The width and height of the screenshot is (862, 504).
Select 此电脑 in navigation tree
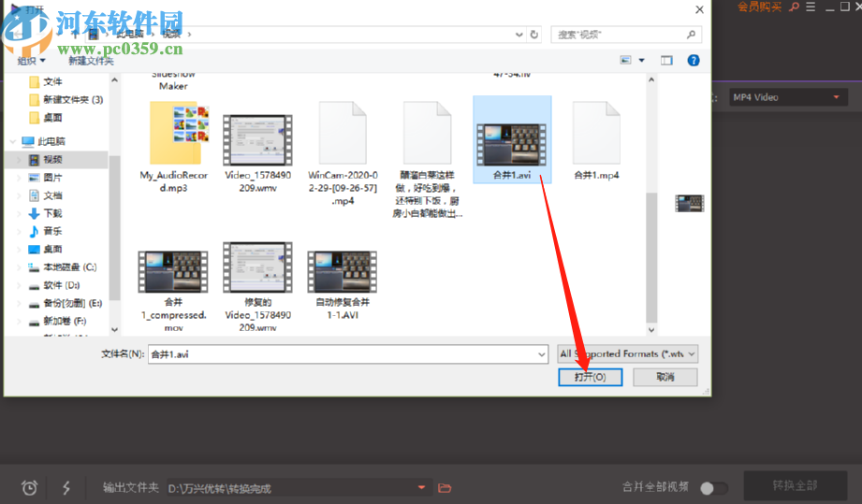tap(44, 141)
